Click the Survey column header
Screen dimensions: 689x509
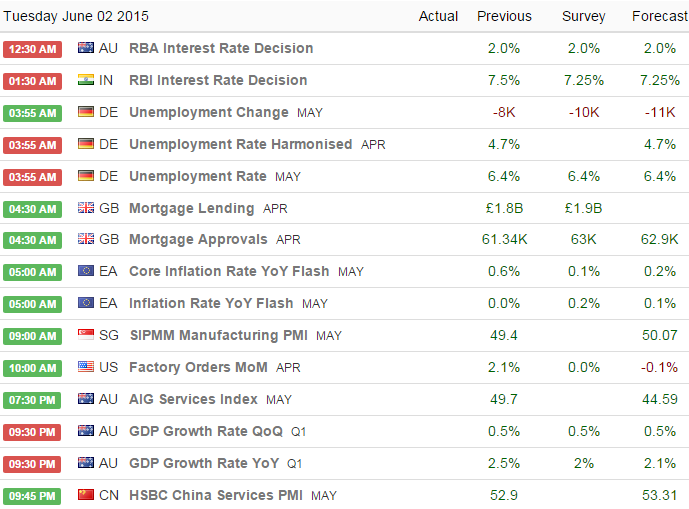pyautogui.click(x=582, y=16)
